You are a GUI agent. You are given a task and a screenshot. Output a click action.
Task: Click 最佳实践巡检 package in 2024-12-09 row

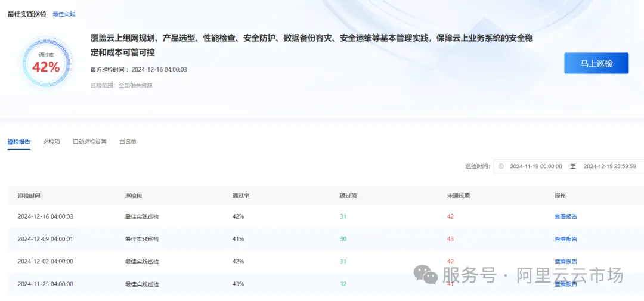tap(142, 239)
